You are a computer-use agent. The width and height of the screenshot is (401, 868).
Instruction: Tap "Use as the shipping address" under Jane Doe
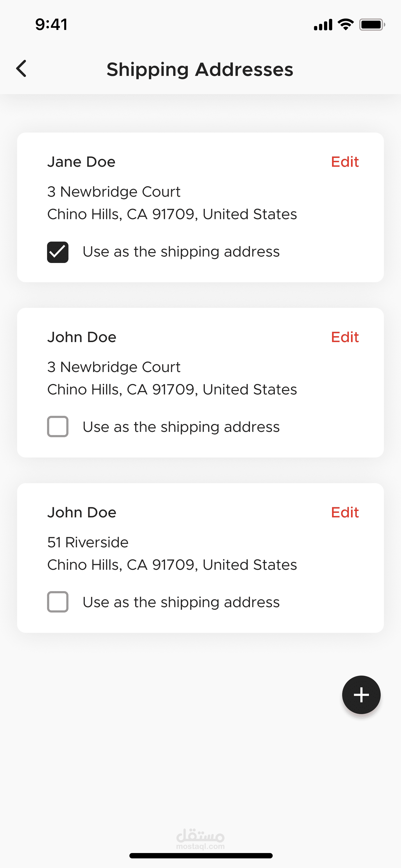pyautogui.click(x=181, y=252)
